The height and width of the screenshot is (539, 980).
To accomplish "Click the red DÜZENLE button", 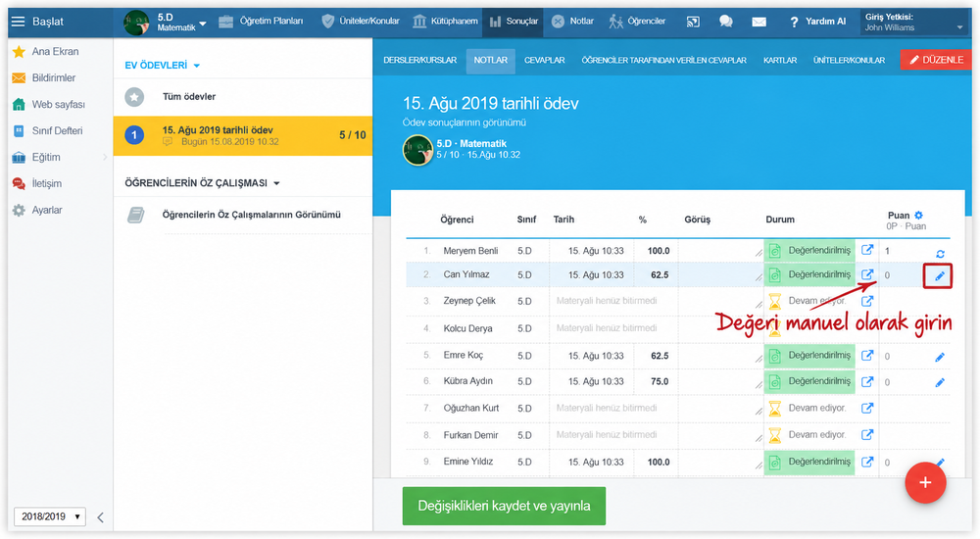I will 936,60.
